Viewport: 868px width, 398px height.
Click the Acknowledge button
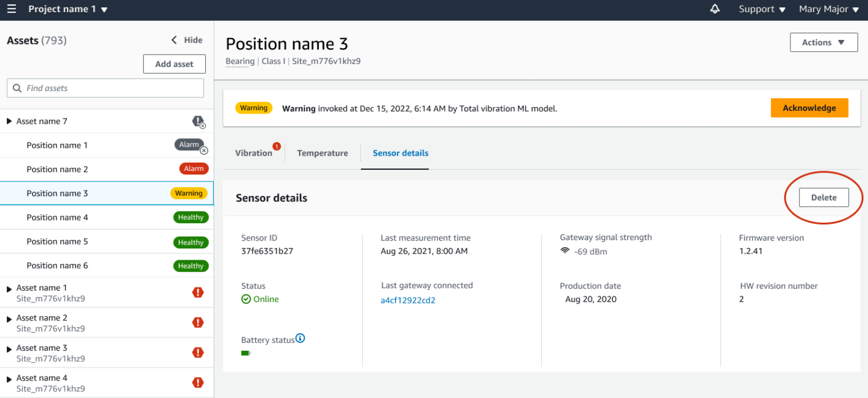coord(810,107)
